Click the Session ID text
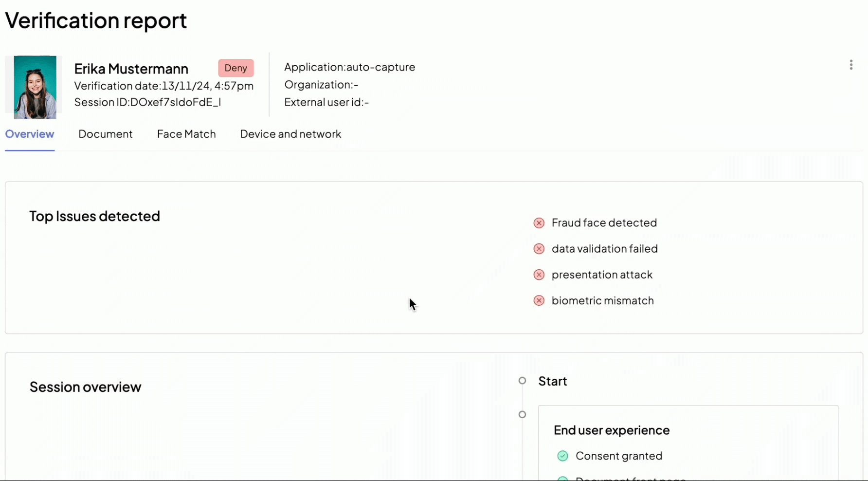This screenshot has width=868, height=481. (x=147, y=102)
